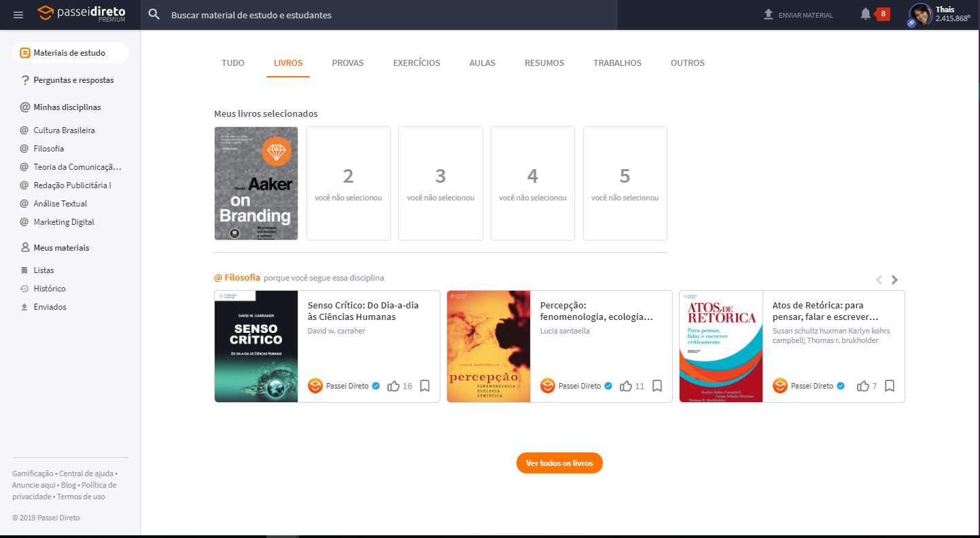980x538 pixels.
Task: Select the LIVROS tab
Action: click(288, 63)
